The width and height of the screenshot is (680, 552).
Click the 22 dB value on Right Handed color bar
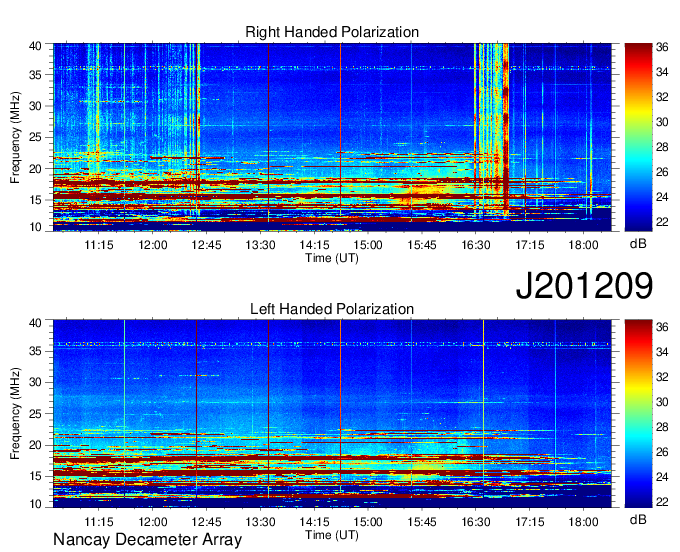(662, 222)
